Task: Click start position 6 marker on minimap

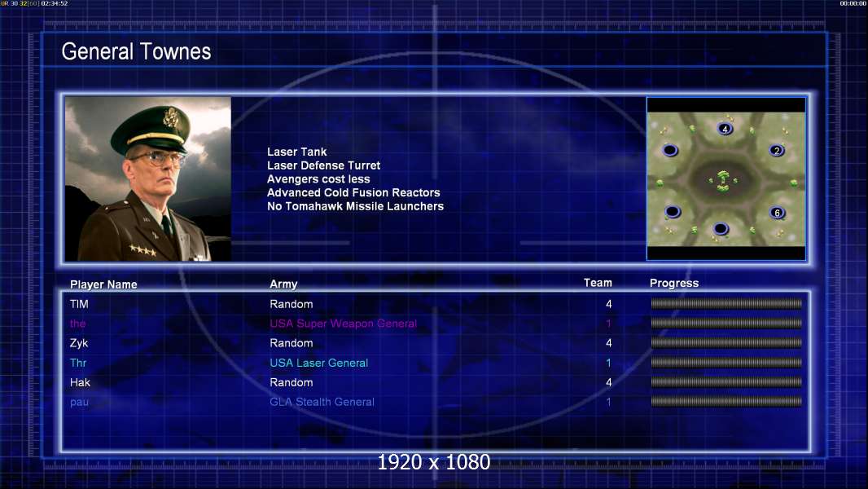Action: (x=778, y=213)
